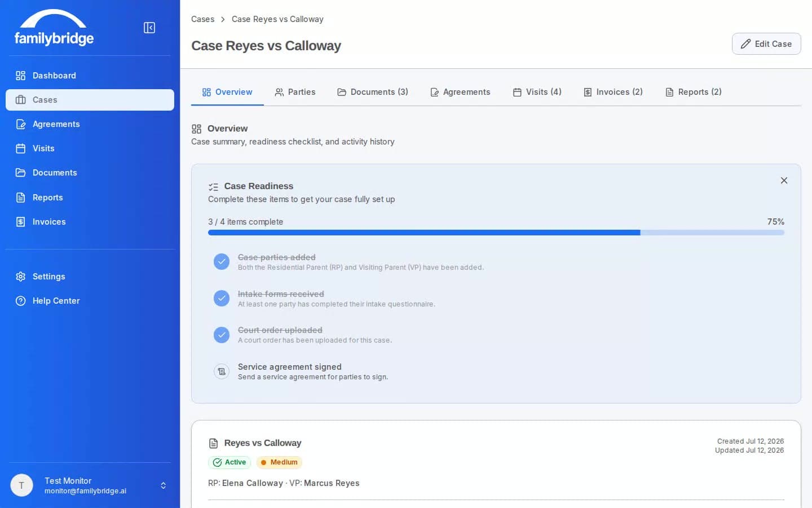
Task: Dismiss the Case Readiness card
Action: pyautogui.click(x=784, y=181)
